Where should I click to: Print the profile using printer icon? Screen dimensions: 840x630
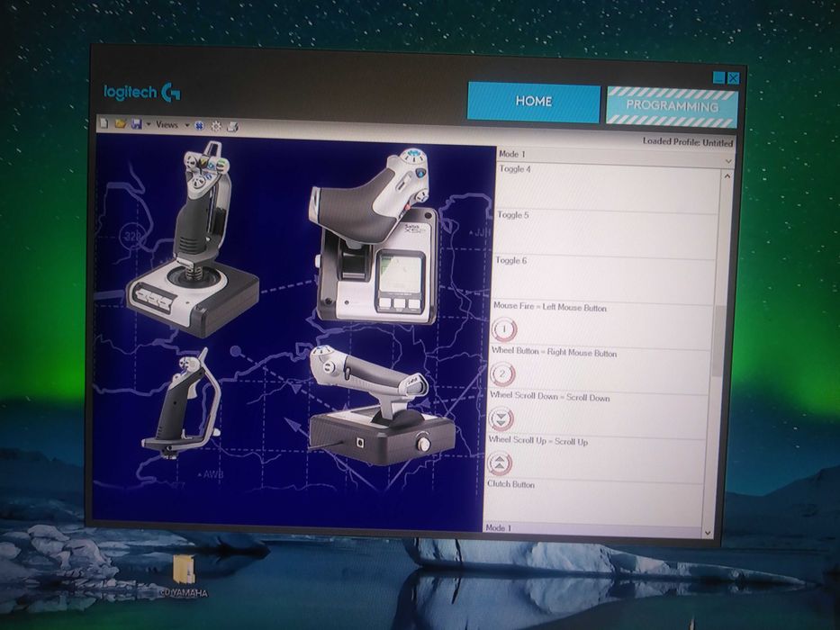[232, 127]
